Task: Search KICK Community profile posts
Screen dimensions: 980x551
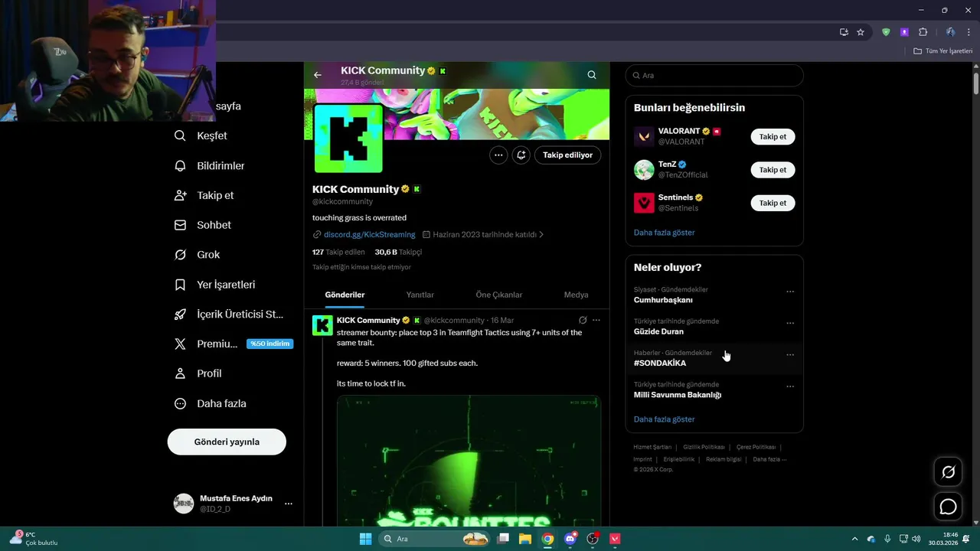Action: click(592, 75)
